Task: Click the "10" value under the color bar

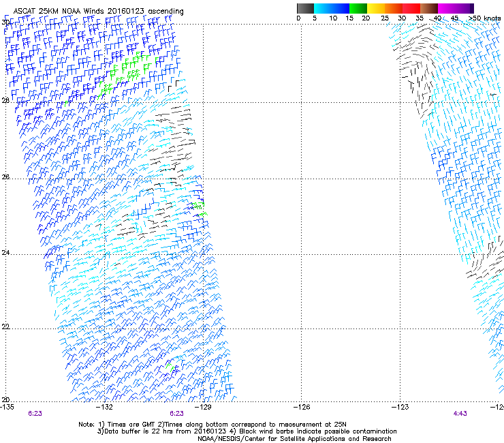Action: click(x=333, y=18)
